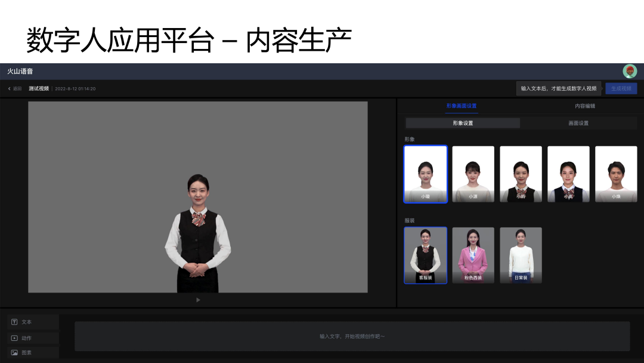Choose the avatar wearing a black vest

[521, 174]
